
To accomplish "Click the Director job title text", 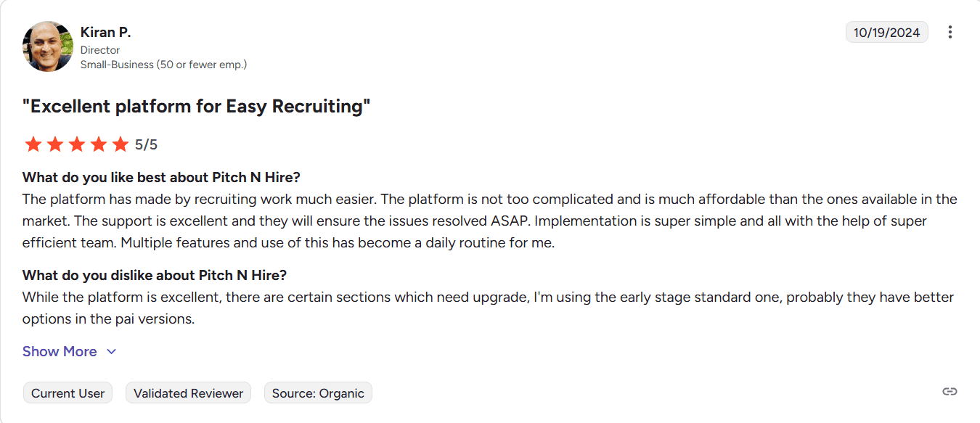I will click(x=100, y=49).
